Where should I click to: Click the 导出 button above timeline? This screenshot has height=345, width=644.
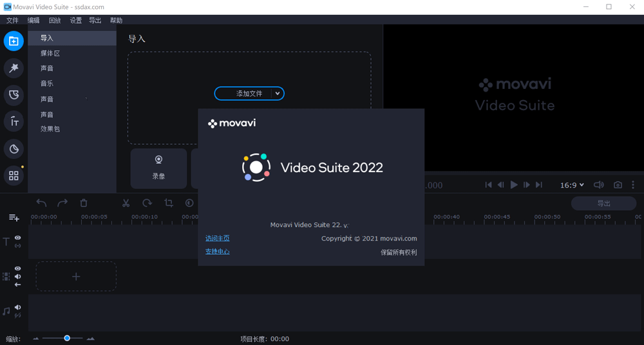pyautogui.click(x=604, y=204)
